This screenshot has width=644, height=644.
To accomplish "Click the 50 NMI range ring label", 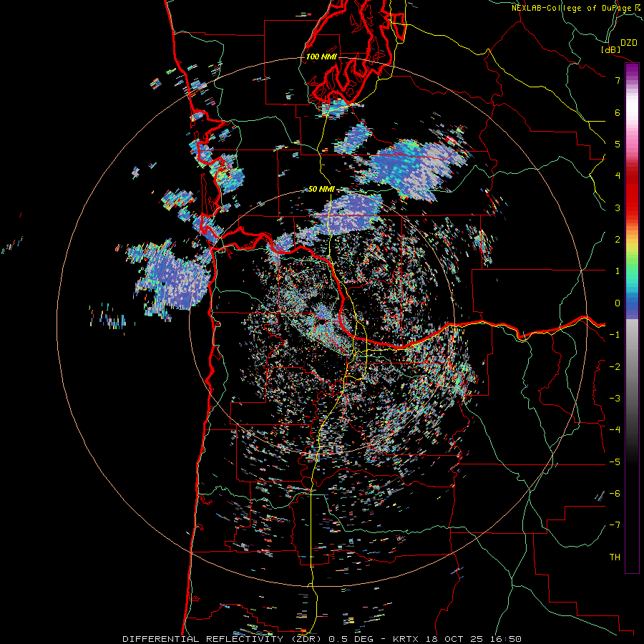I will coord(321,190).
